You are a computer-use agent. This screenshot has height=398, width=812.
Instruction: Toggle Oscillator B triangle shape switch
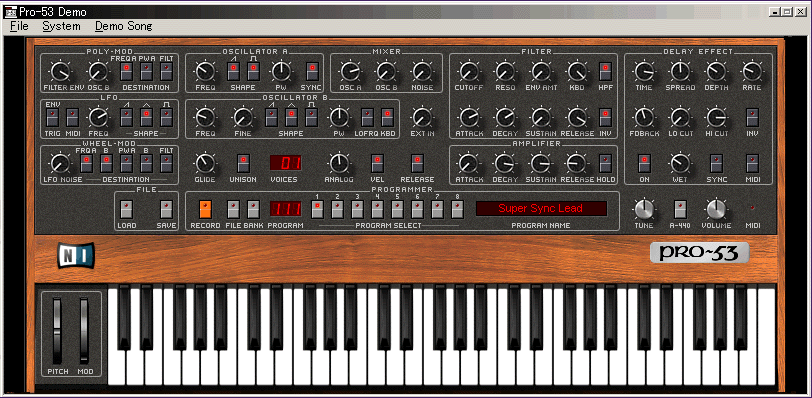292,117
